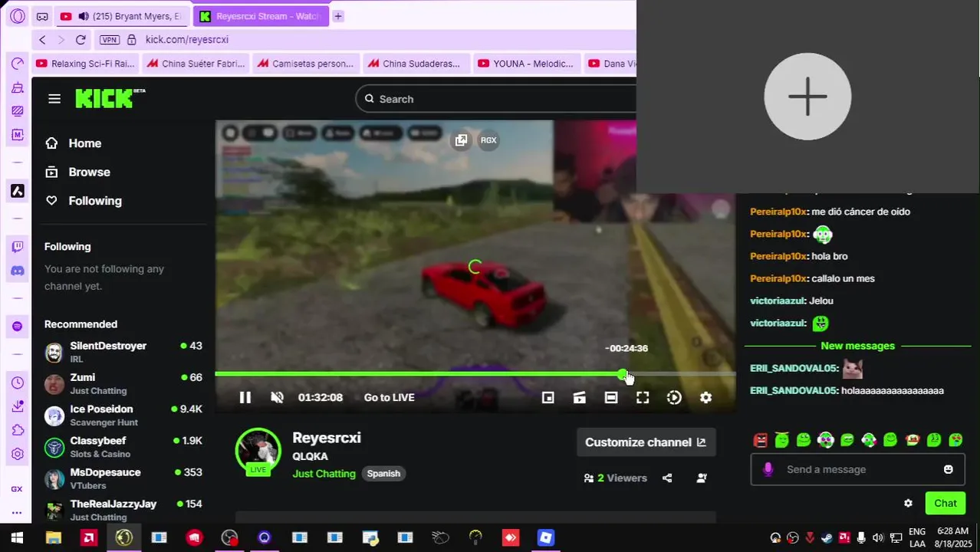The image size is (980, 552).
Task: Click the address bar URL kick.com/reyesrcxi
Action: pos(187,40)
